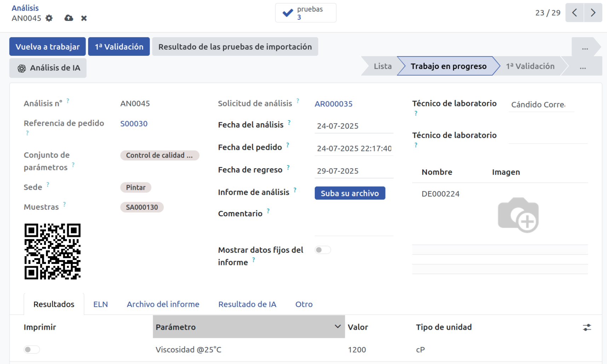Viewport: 607px width, 364px height.
Task: Expand the hidden status stages ellipsis
Action: (x=583, y=66)
